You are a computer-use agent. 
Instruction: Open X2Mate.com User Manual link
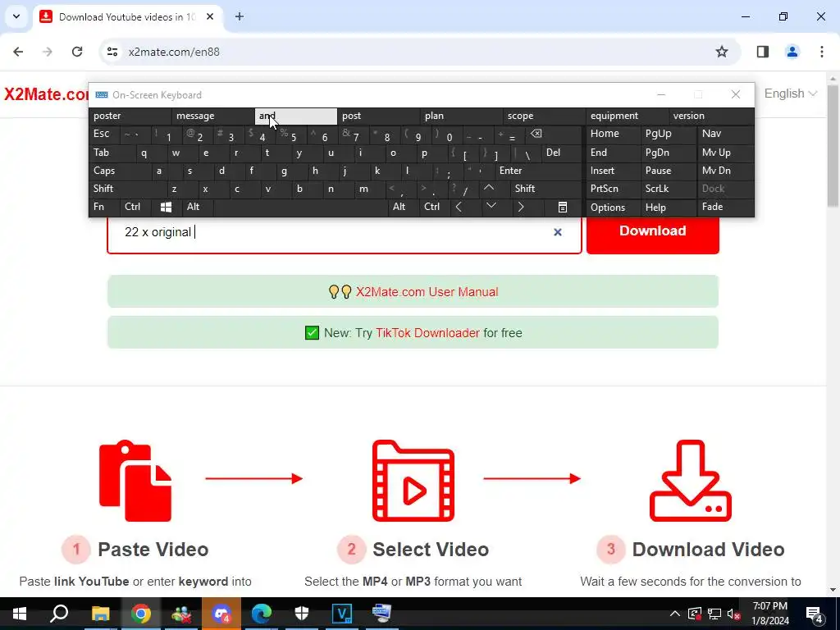click(427, 292)
